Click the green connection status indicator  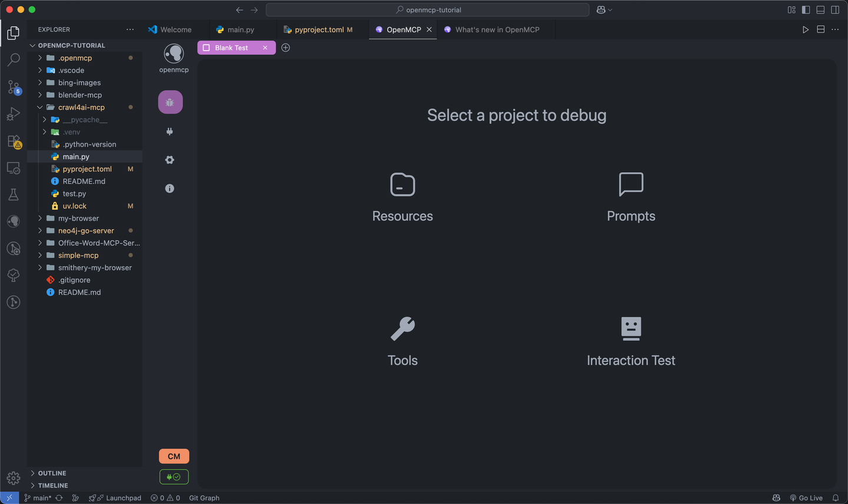point(174,477)
